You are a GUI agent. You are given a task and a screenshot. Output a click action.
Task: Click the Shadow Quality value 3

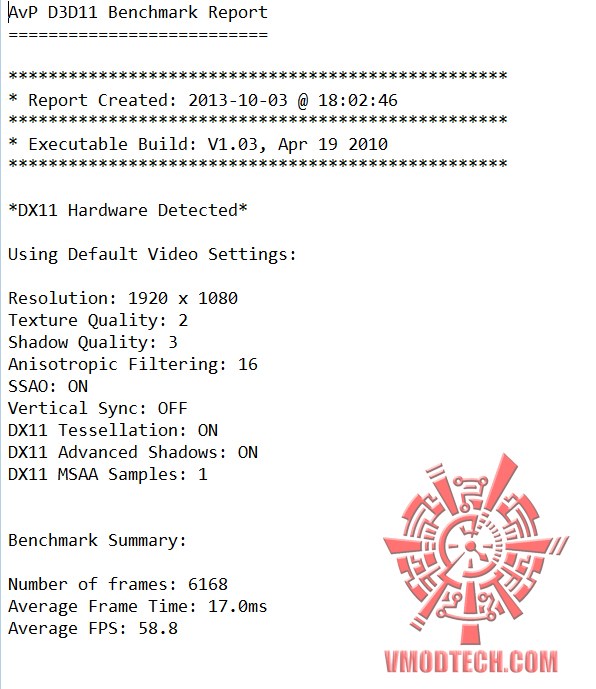[173, 342]
